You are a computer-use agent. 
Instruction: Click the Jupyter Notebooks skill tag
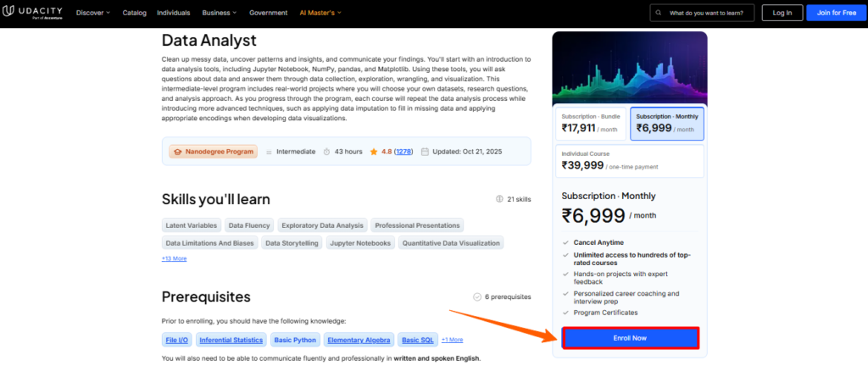click(x=360, y=243)
